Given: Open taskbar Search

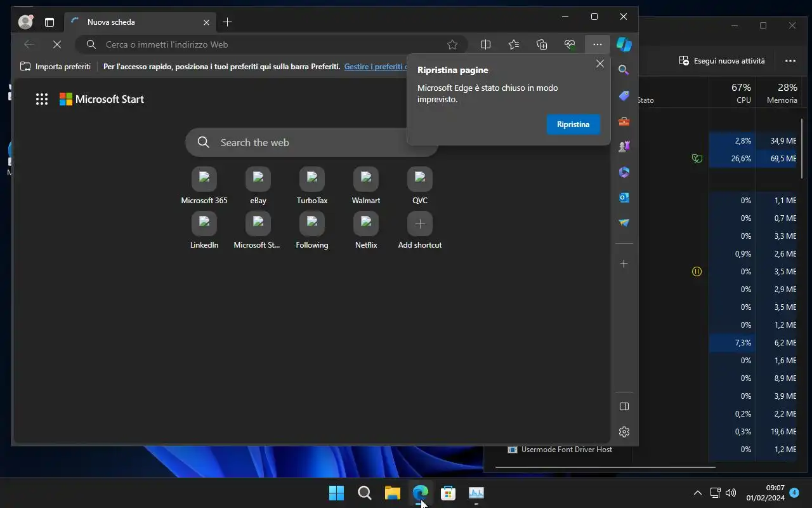Looking at the screenshot, I should click(x=364, y=493).
